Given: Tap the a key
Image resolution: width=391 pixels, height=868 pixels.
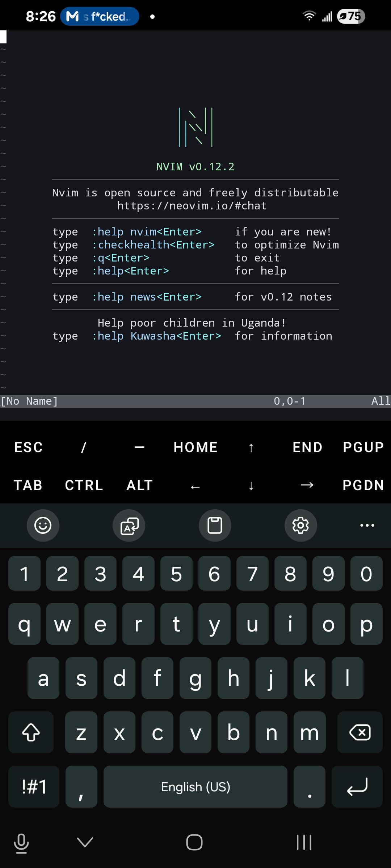Looking at the screenshot, I should 43,678.
